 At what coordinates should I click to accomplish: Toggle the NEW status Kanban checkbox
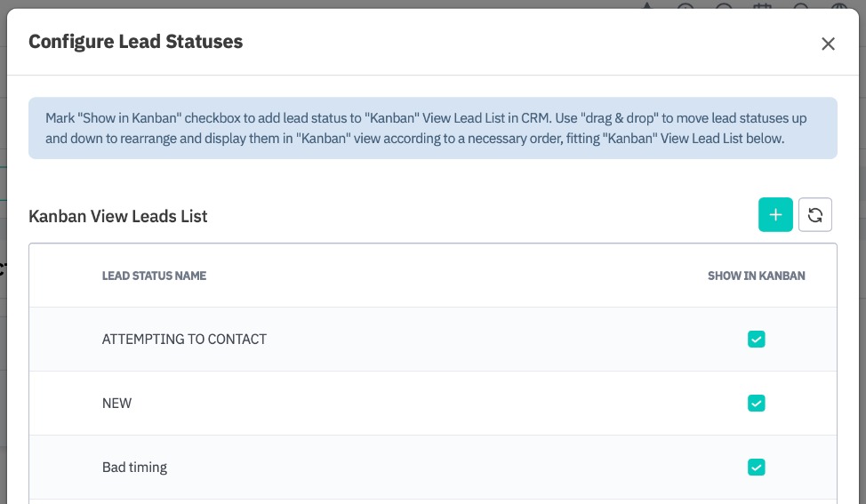[x=756, y=404]
